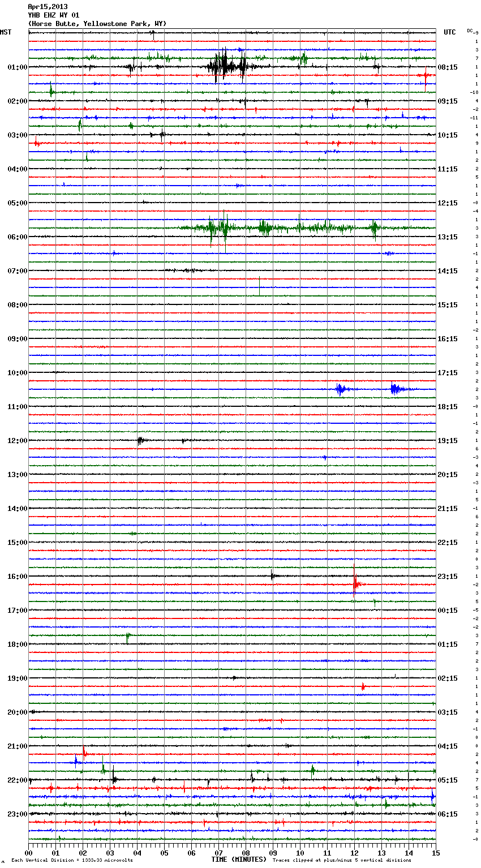Select the 20:00 MST hour label

(x=18, y=712)
